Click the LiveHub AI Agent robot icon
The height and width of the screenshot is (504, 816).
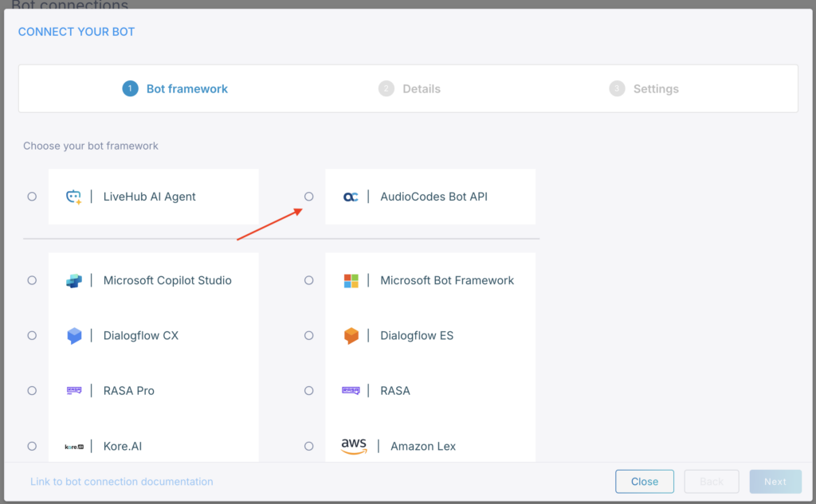[73, 197]
